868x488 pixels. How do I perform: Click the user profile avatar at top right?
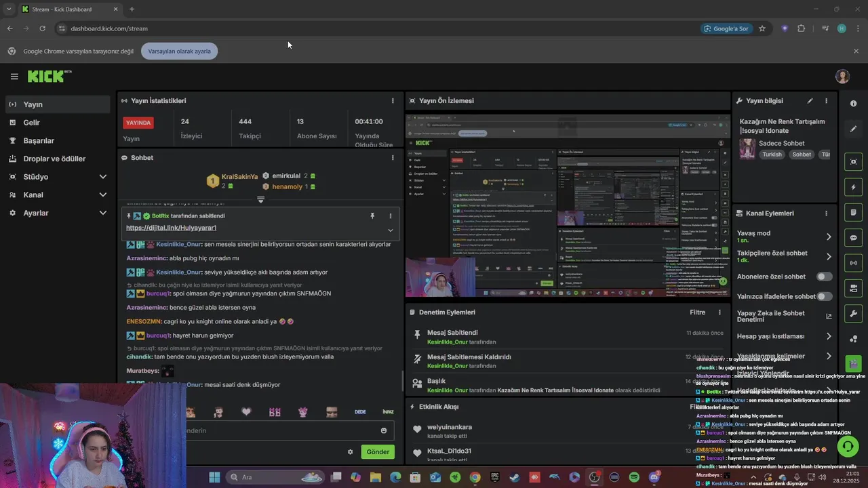843,77
